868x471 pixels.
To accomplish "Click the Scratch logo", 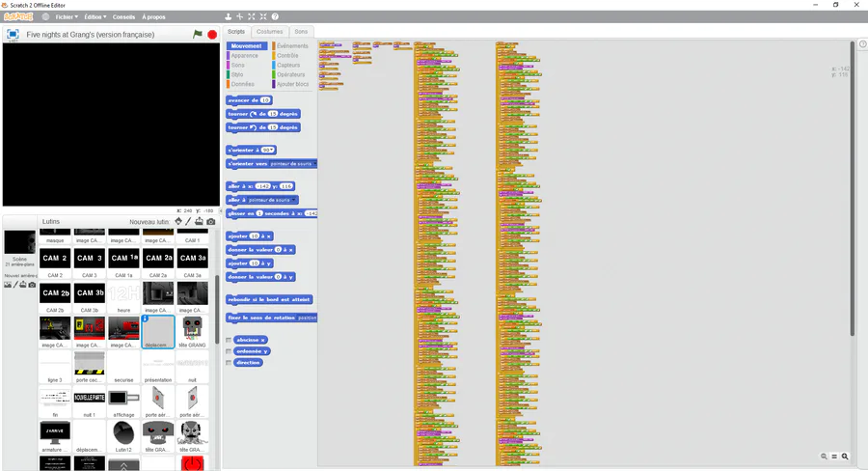I will 19,16.
